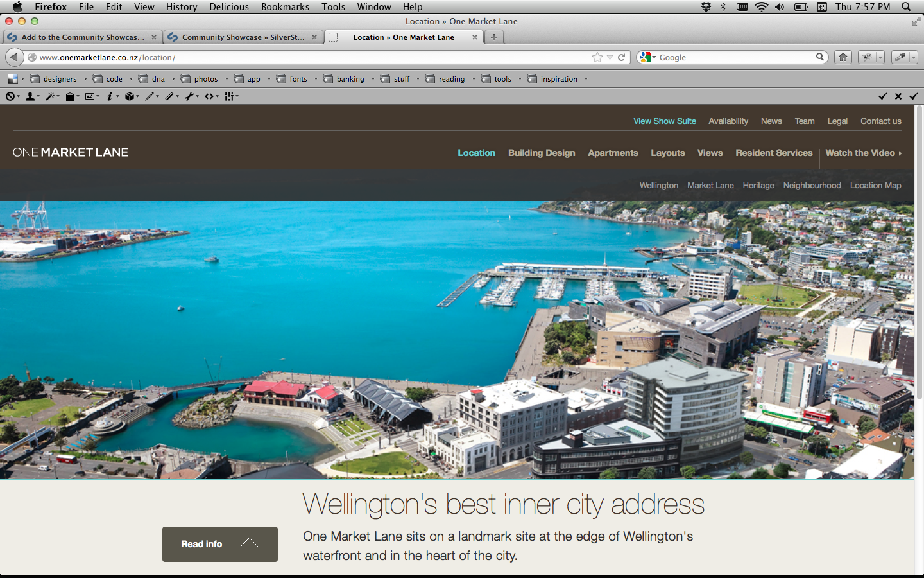This screenshot has height=578, width=924.
Task: Open the Images menu (picture icon)
Action: click(92, 96)
